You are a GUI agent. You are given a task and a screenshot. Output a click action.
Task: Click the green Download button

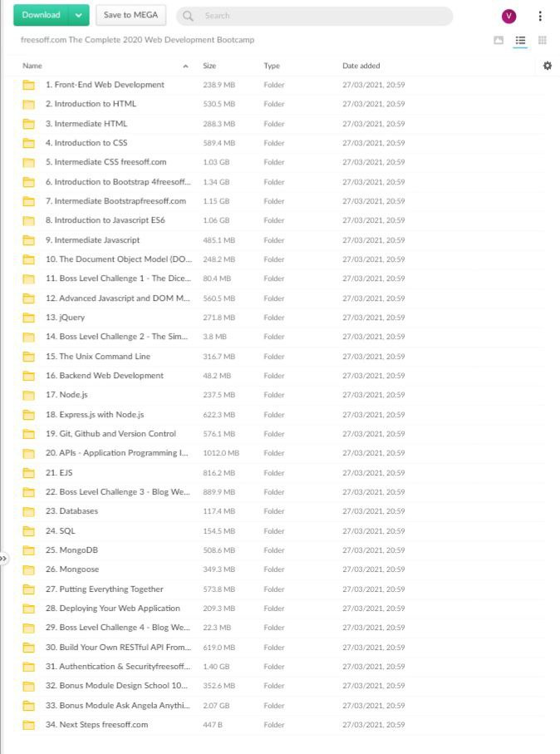(x=41, y=15)
